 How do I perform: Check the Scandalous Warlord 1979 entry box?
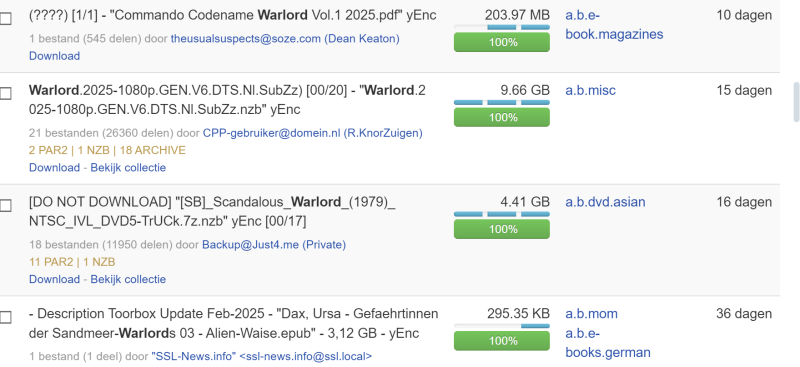(5, 206)
